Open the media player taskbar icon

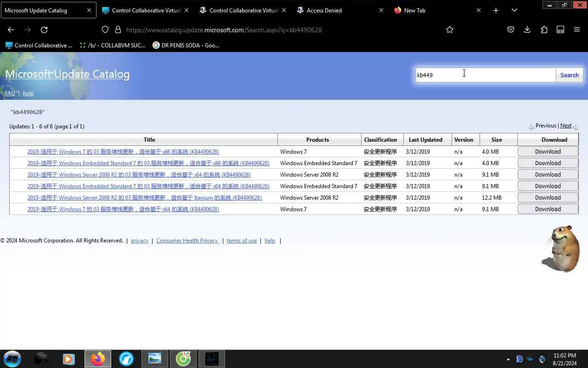(69, 359)
